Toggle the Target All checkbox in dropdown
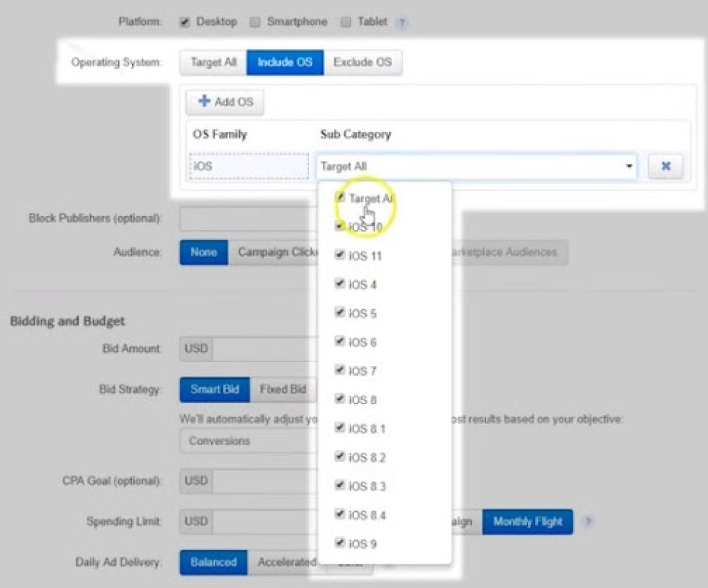This screenshot has height=588, width=708. click(x=339, y=198)
